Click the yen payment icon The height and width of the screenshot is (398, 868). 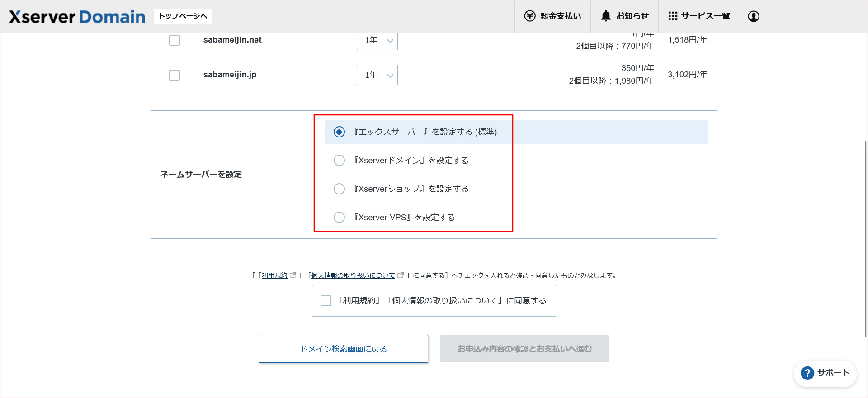[530, 16]
